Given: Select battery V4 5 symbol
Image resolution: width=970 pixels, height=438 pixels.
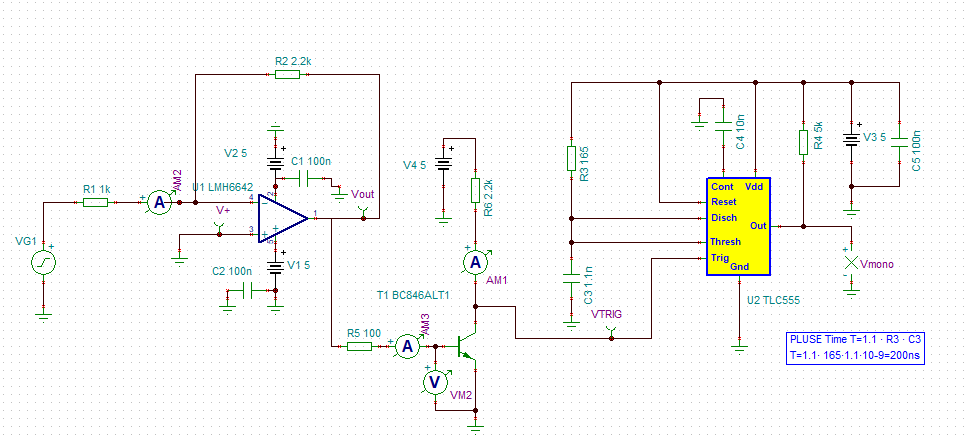Looking at the screenshot, I should coord(444,164).
